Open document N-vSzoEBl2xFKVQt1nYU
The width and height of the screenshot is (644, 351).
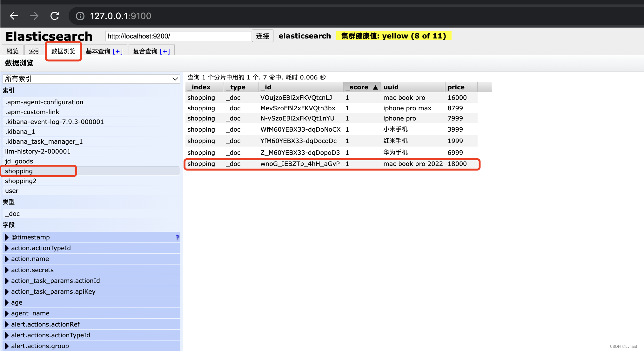331,118
